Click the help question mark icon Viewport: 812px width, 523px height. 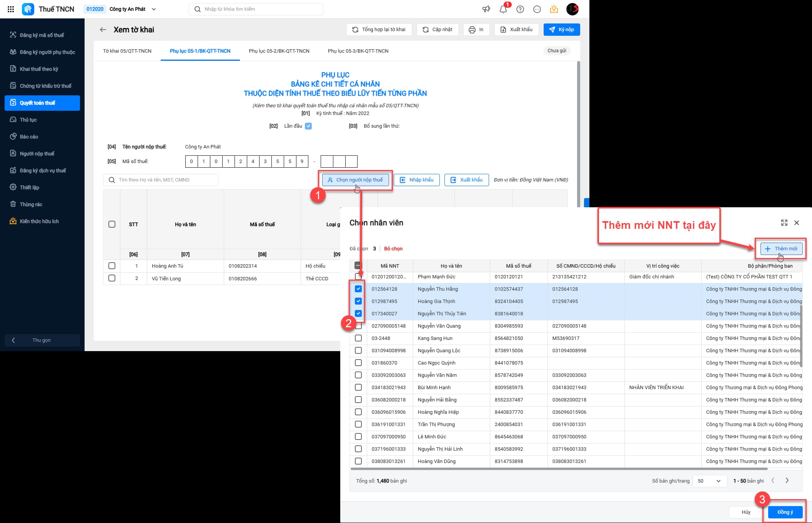520,9
